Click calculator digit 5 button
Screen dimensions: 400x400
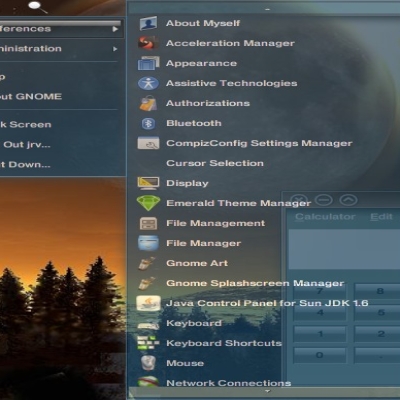(x=377, y=312)
